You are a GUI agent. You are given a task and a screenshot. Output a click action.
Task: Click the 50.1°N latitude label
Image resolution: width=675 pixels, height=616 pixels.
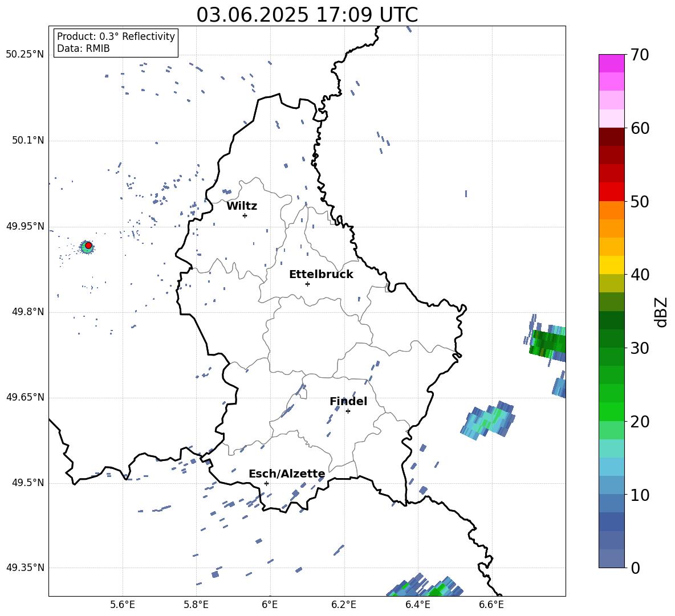pyautogui.click(x=28, y=141)
